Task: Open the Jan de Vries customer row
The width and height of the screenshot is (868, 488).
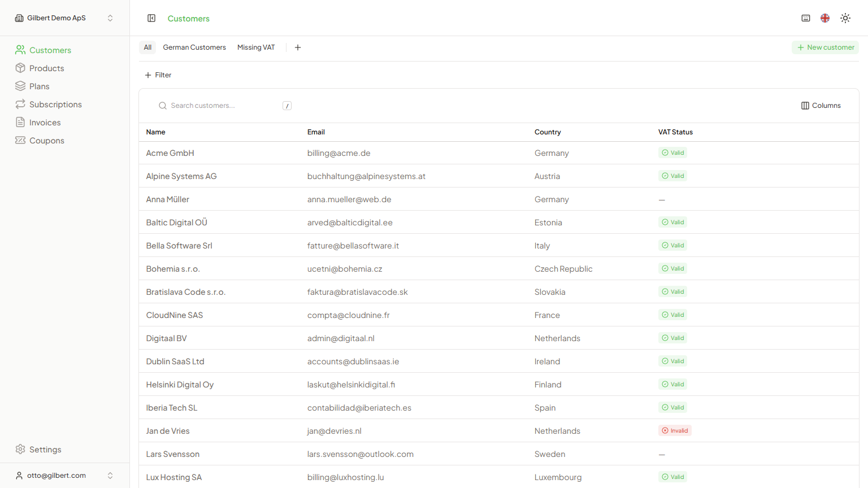Action: point(168,431)
